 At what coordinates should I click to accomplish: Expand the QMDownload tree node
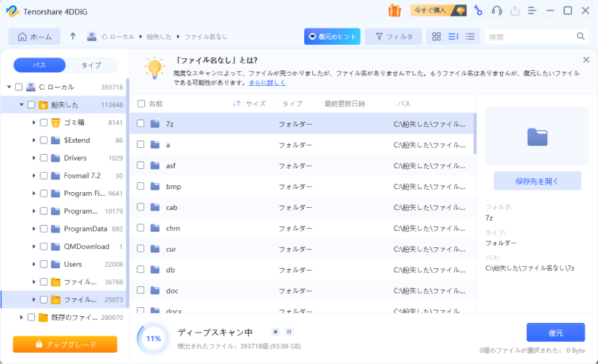[x=34, y=247]
